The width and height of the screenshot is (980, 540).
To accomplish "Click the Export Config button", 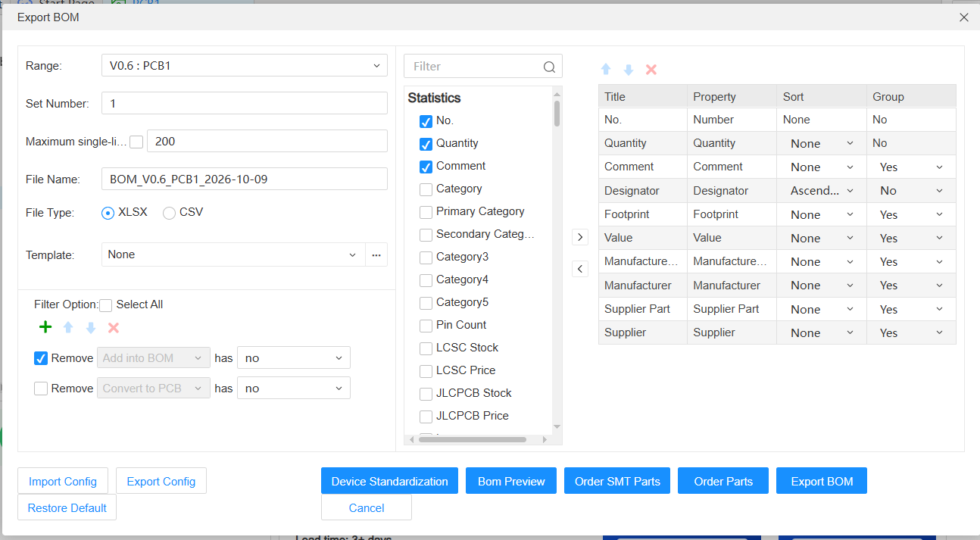I will [x=161, y=481].
